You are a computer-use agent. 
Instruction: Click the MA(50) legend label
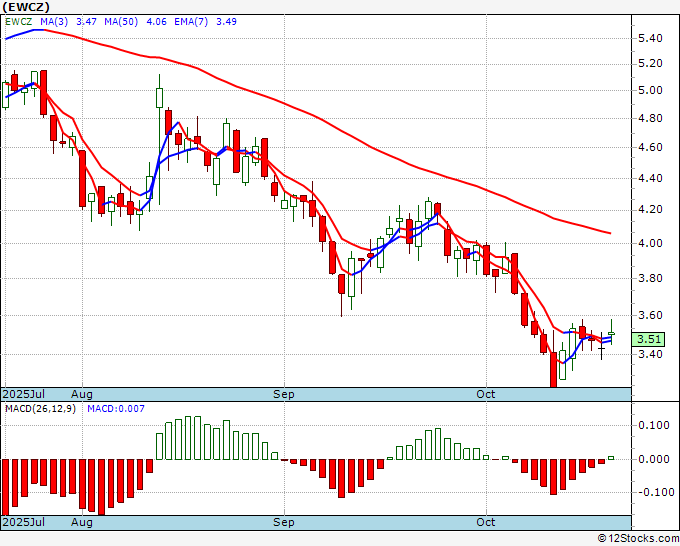[121, 22]
